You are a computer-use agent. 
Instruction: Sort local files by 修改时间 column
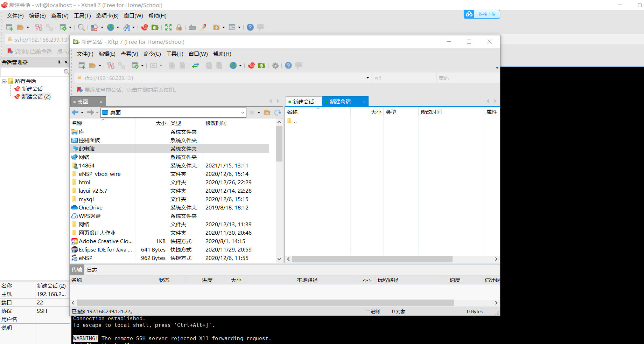236,123
